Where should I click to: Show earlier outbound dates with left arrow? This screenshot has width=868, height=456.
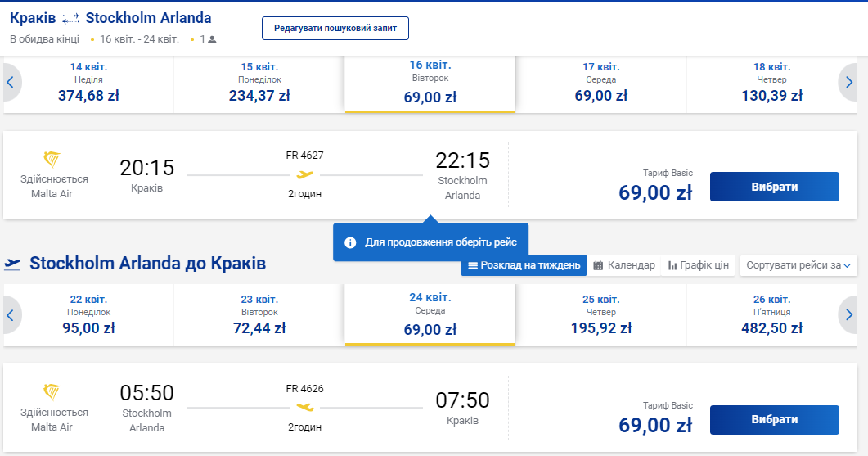(x=11, y=82)
